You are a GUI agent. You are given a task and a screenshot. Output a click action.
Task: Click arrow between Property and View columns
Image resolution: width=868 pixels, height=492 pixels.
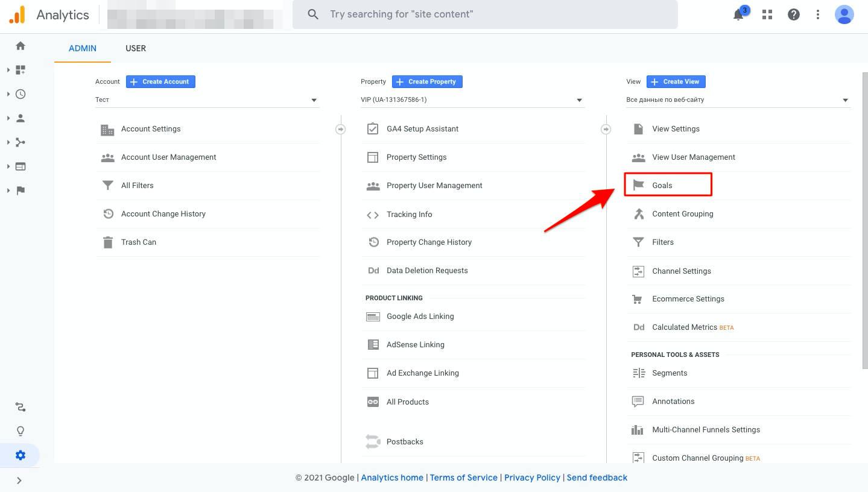pyautogui.click(x=606, y=129)
